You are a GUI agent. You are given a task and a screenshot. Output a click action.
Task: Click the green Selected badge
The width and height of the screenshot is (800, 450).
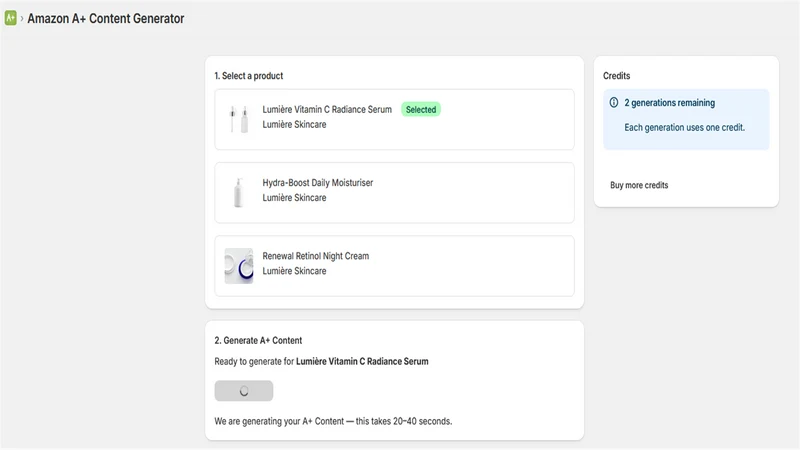420,109
